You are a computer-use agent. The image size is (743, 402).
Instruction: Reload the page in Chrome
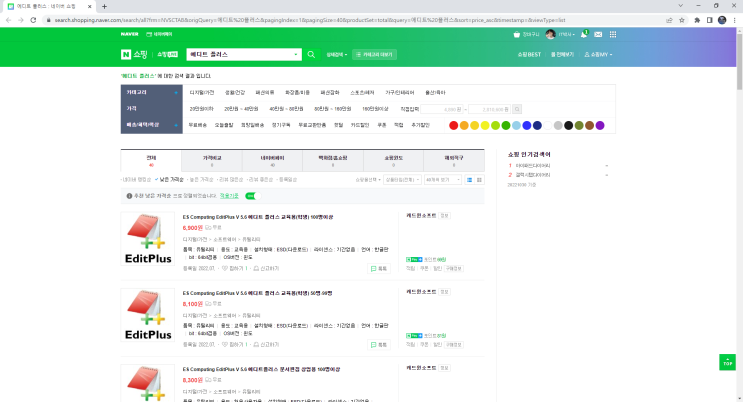(x=33, y=20)
